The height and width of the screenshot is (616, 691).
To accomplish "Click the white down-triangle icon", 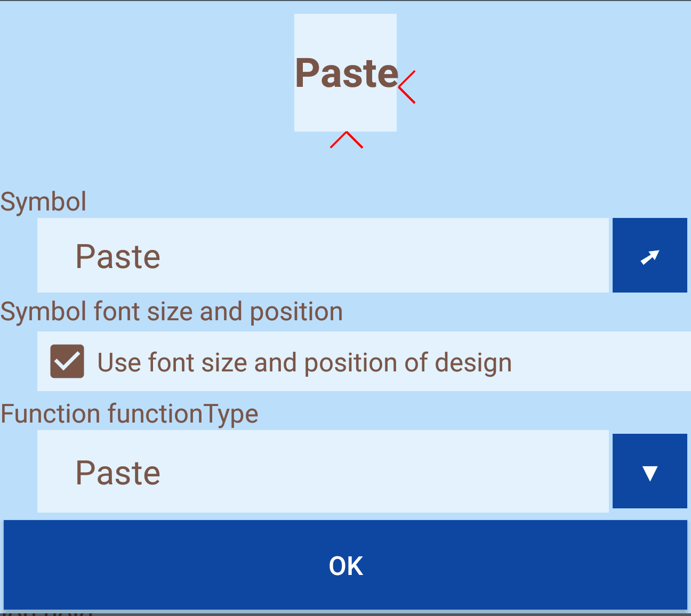I will click(649, 473).
